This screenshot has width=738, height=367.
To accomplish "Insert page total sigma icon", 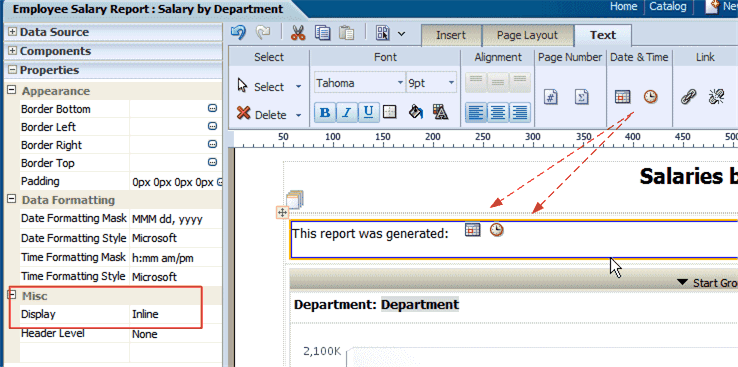I will (x=582, y=97).
